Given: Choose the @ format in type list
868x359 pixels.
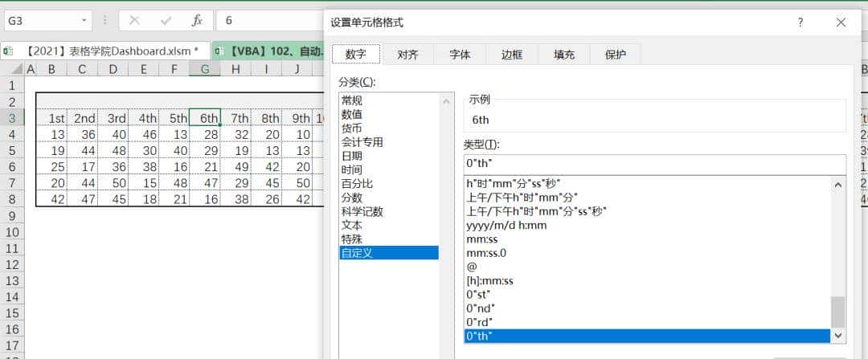Looking at the screenshot, I should click(x=647, y=267).
